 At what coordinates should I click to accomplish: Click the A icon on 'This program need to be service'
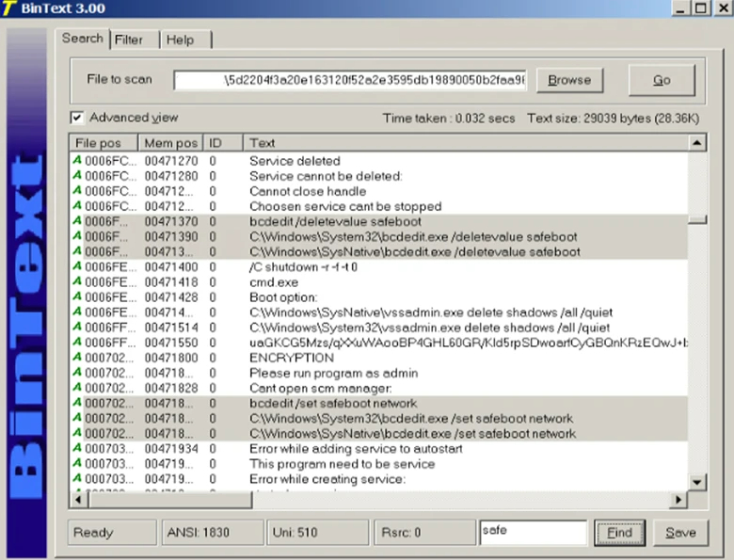coord(77,464)
